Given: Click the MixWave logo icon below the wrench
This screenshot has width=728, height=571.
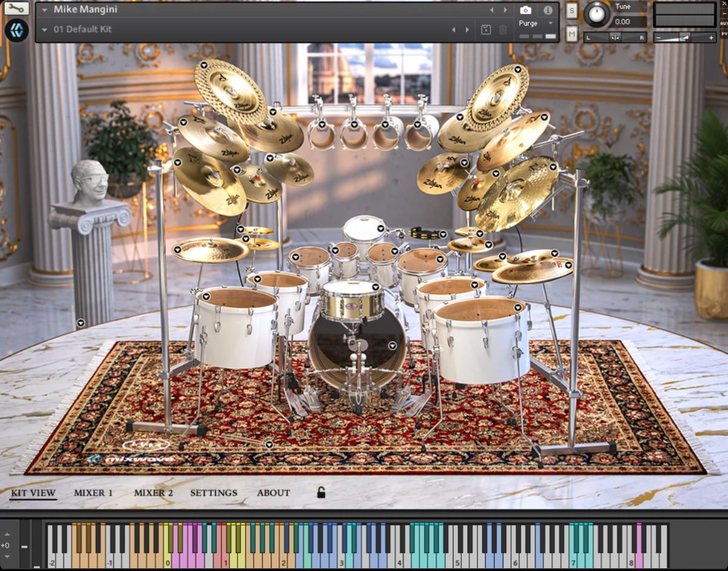Looking at the screenshot, I should click(x=16, y=30).
